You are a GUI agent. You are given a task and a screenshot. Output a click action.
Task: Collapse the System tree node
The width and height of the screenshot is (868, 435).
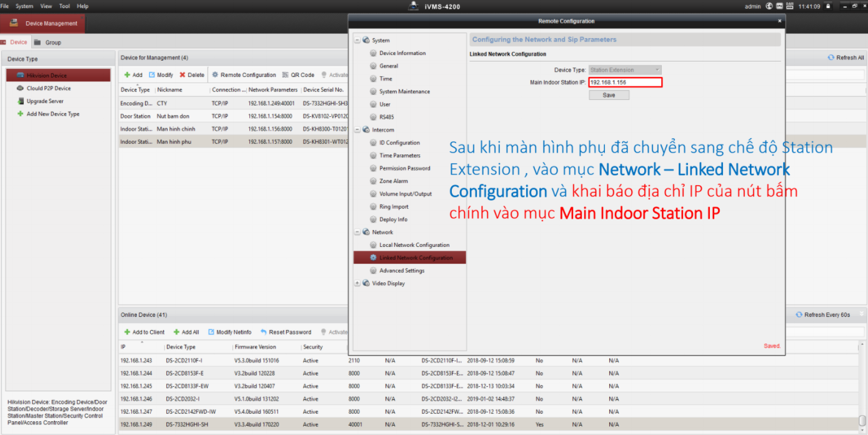[356, 39]
